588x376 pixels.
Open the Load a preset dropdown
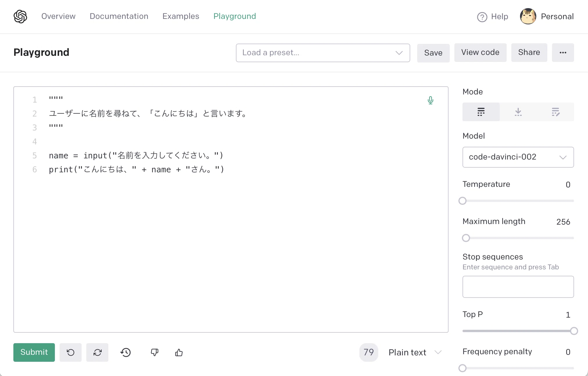[323, 53]
